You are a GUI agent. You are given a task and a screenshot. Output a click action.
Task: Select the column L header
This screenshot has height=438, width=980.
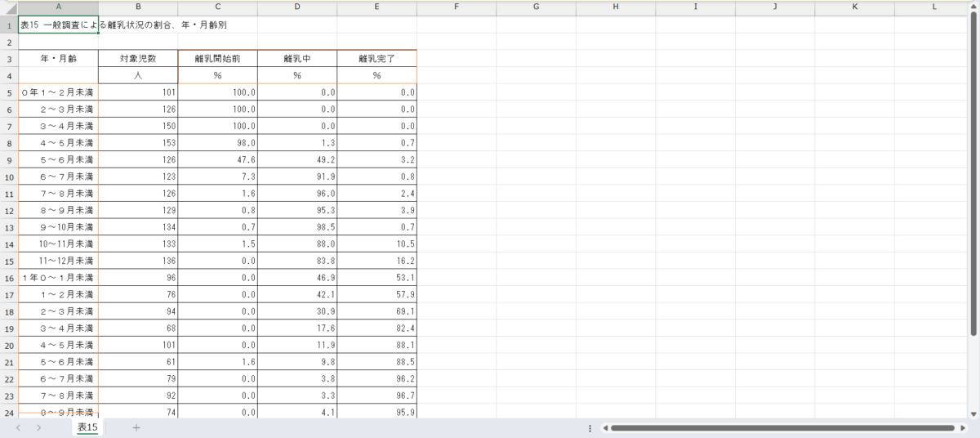[934, 7]
